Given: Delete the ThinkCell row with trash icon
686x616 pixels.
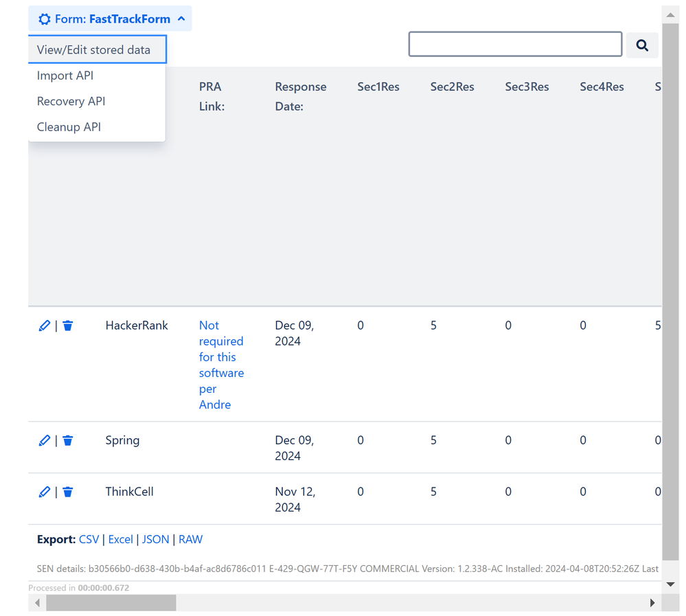Looking at the screenshot, I should (67, 492).
